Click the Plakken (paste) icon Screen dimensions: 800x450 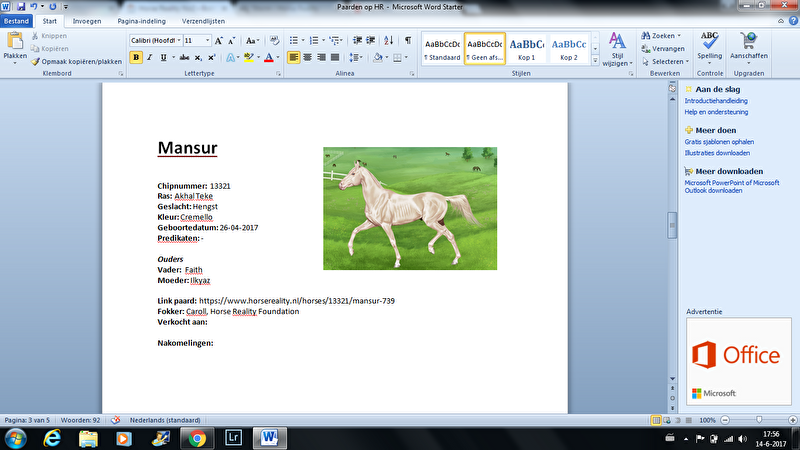pyautogui.click(x=15, y=41)
